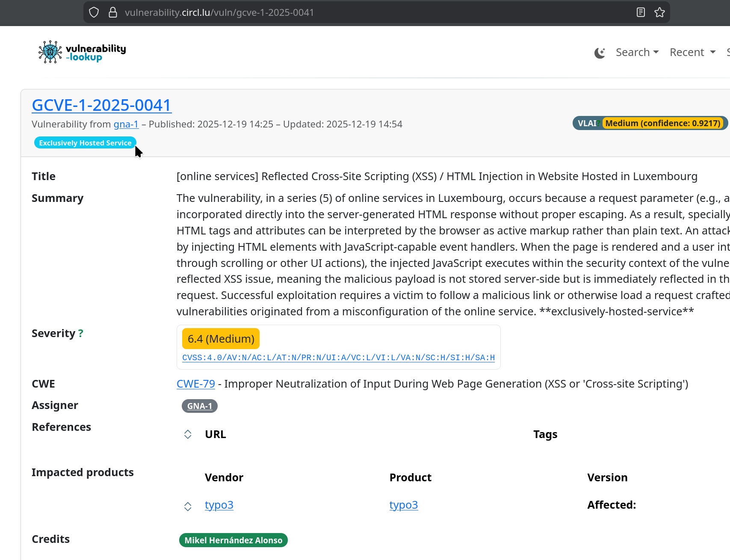
Task: Open the site security padlock dropdown
Action: pyautogui.click(x=112, y=12)
